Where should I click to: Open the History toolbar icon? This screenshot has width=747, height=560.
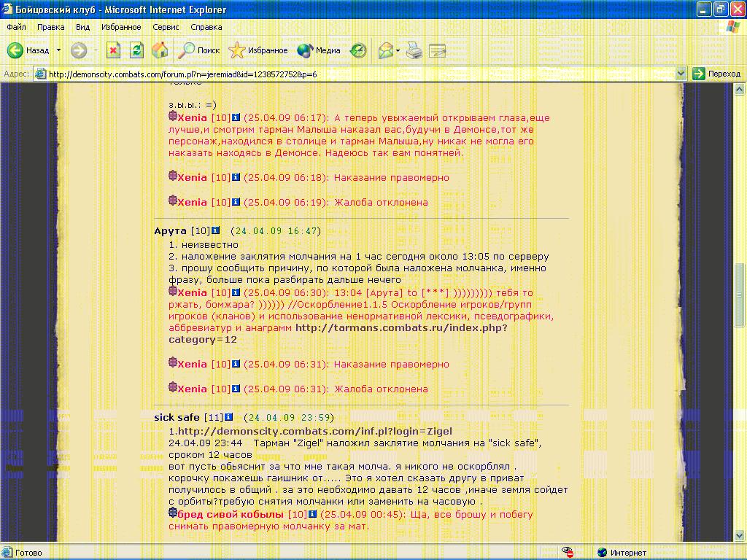[x=358, y=50]
